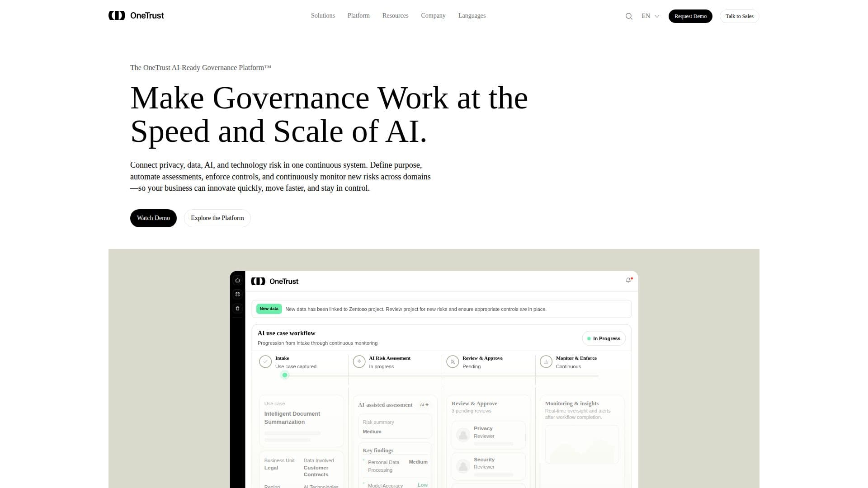Select the Monitor & Enforce step icon
The width and height of the screenshot is (868, 488).
546,362
